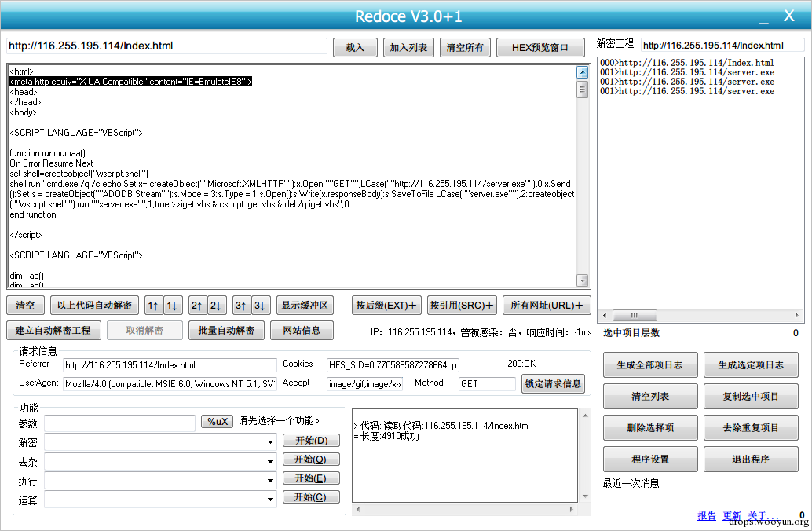Screen dimensions: 812x531
Task: Click the Method GET input field
Action: (x=488, y=384)
